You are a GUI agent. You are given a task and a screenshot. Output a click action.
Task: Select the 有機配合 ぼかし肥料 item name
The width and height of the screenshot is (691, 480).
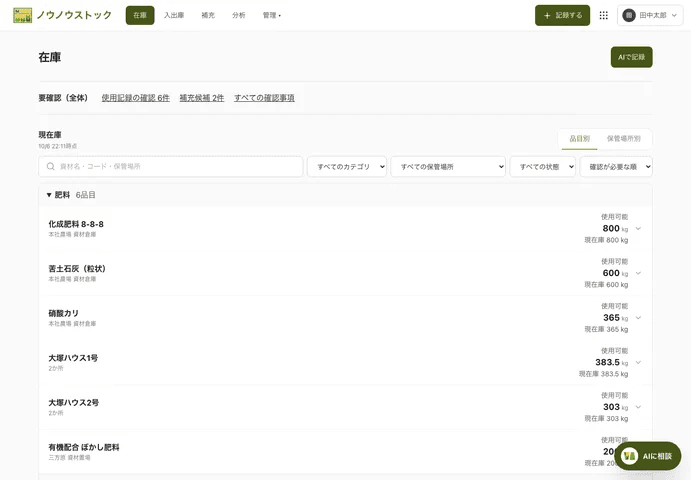pyautogui.click(x=84, y=447)
